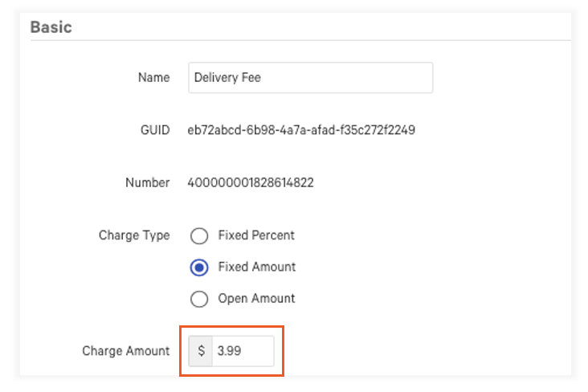The height and width of the screenshot is (392, 588).
Task: Click the 'Delivery Fee' text in Name field
Action: (227, 78)
